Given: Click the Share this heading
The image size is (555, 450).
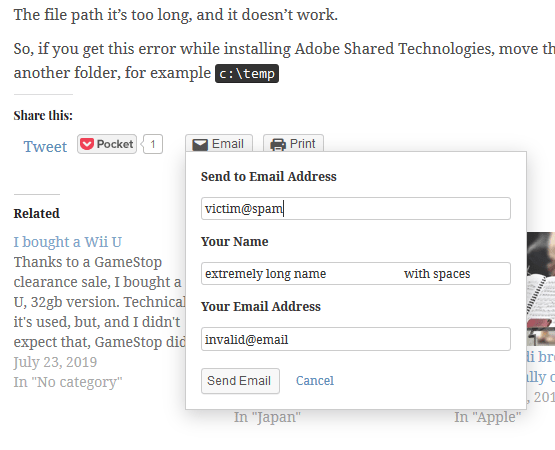Looking at the screenshot, I should pos(43,115).
